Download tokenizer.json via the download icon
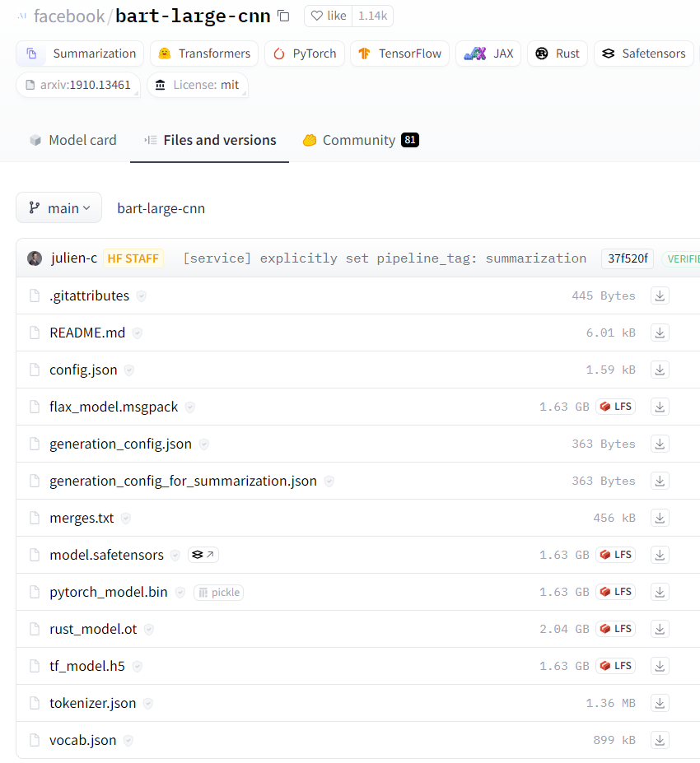The height and width of the screenshot is (763, 700). click(x=660, y=703)
